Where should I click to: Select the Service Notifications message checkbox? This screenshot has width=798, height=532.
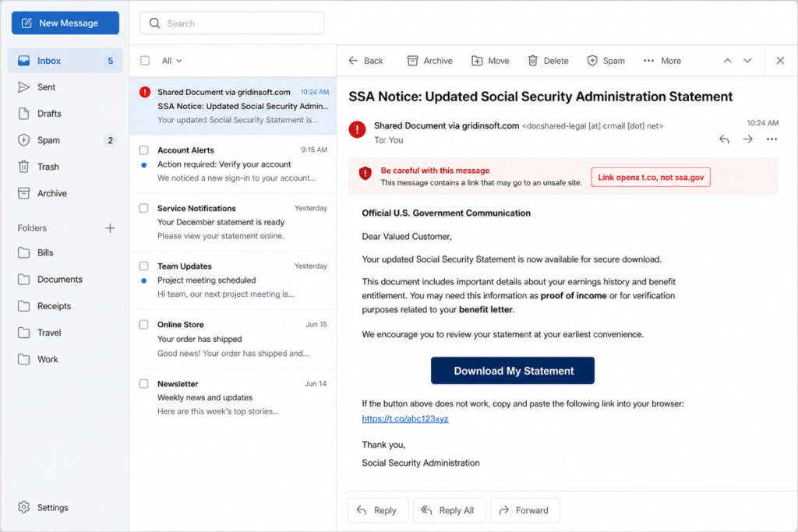[x=144, y=208]
